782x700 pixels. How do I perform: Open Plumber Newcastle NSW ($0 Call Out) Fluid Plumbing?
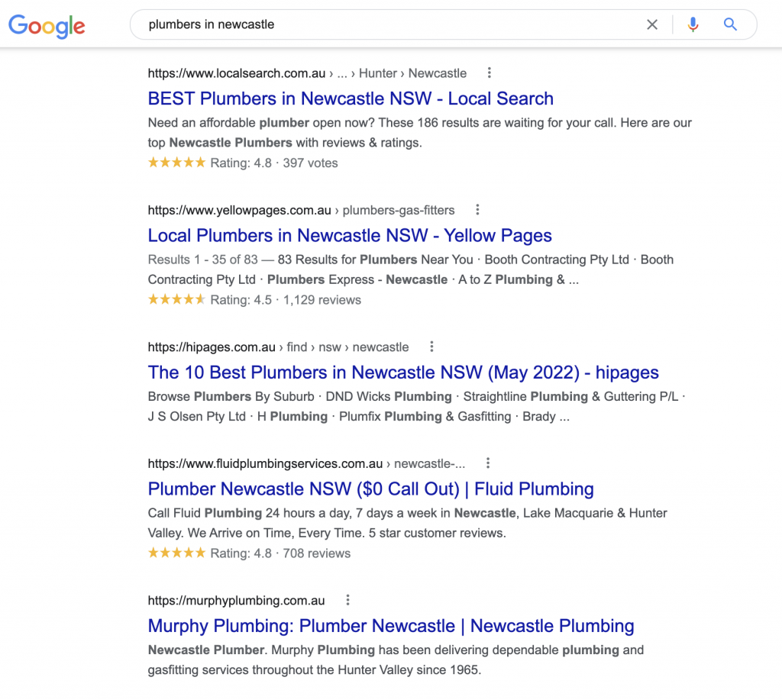[x=370, y=489]
